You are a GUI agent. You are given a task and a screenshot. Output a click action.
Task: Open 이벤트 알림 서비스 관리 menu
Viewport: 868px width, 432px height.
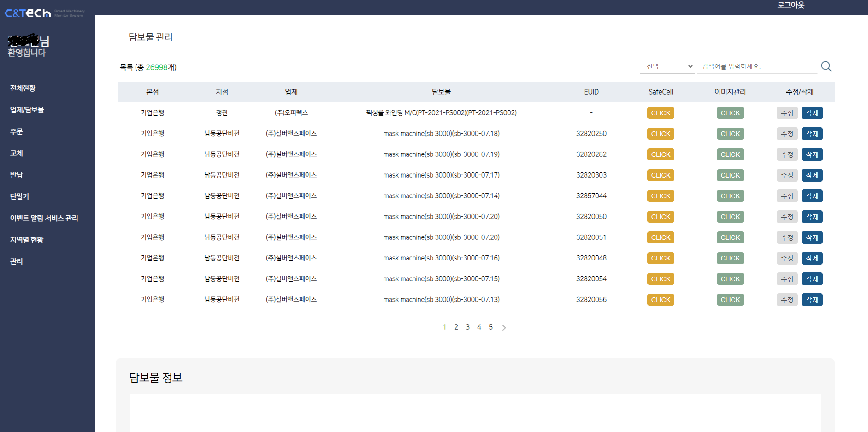(44, 218)
